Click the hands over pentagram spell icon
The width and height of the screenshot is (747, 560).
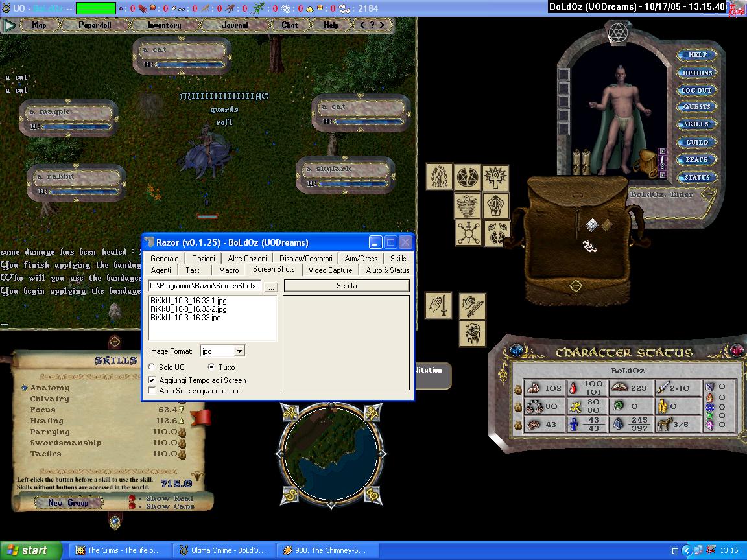[495, 233]
